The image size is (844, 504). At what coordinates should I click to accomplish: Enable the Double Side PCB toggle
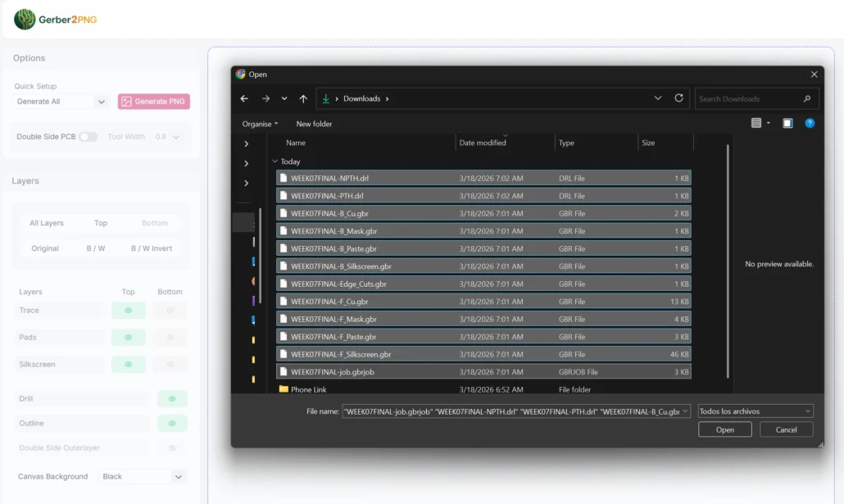pos(87,138)
